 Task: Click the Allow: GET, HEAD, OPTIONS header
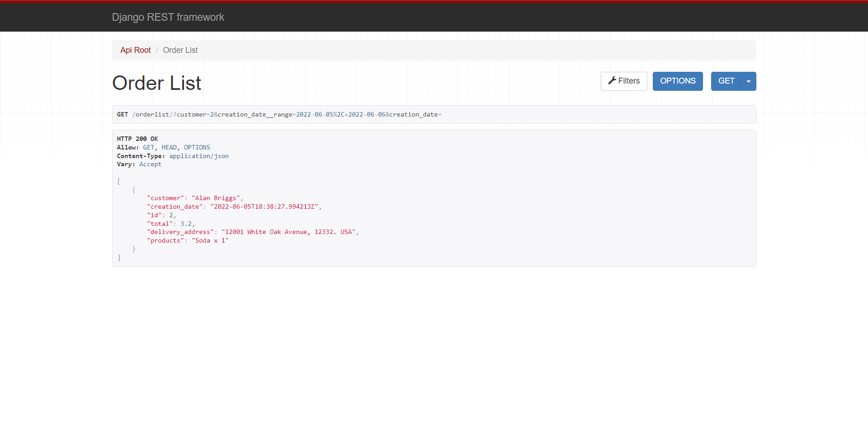[x=164, y=147]
